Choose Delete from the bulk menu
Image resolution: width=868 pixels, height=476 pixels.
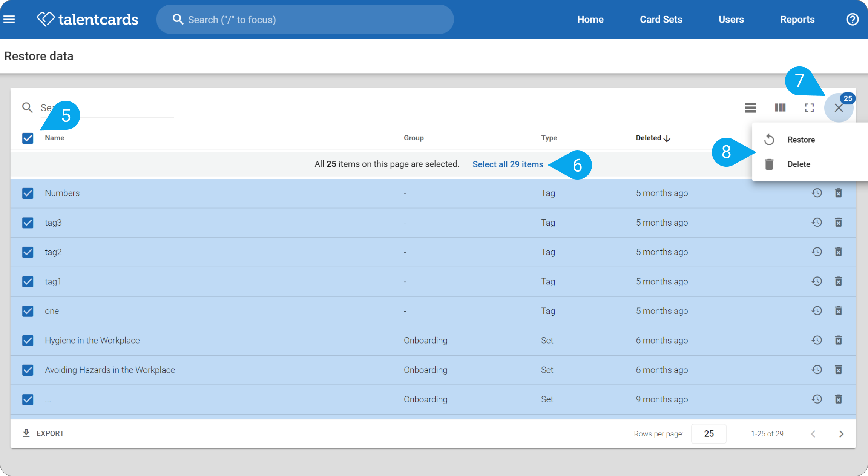pos(799,164)
